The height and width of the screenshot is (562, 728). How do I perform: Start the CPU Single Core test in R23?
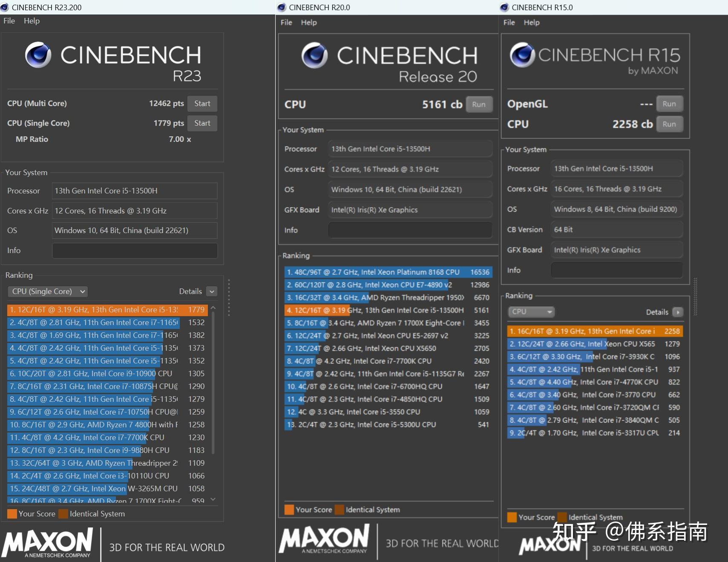coord(202,123)
